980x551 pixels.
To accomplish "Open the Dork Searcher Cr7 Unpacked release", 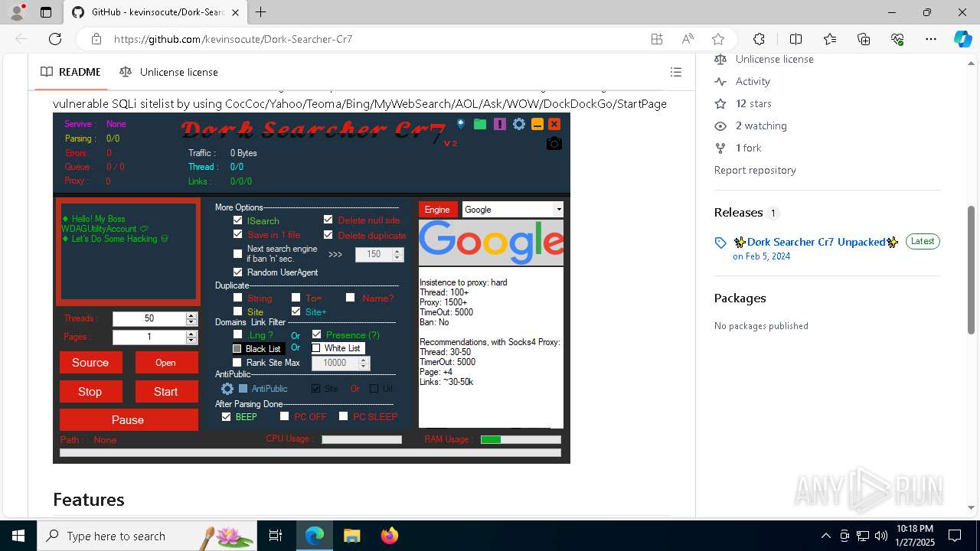I will 815,242.
